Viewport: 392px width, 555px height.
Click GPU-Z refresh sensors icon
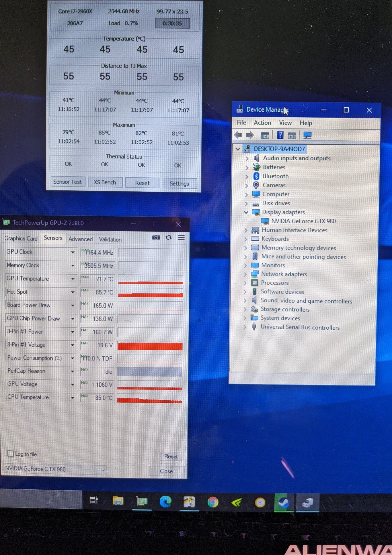[x=169, y=237]
